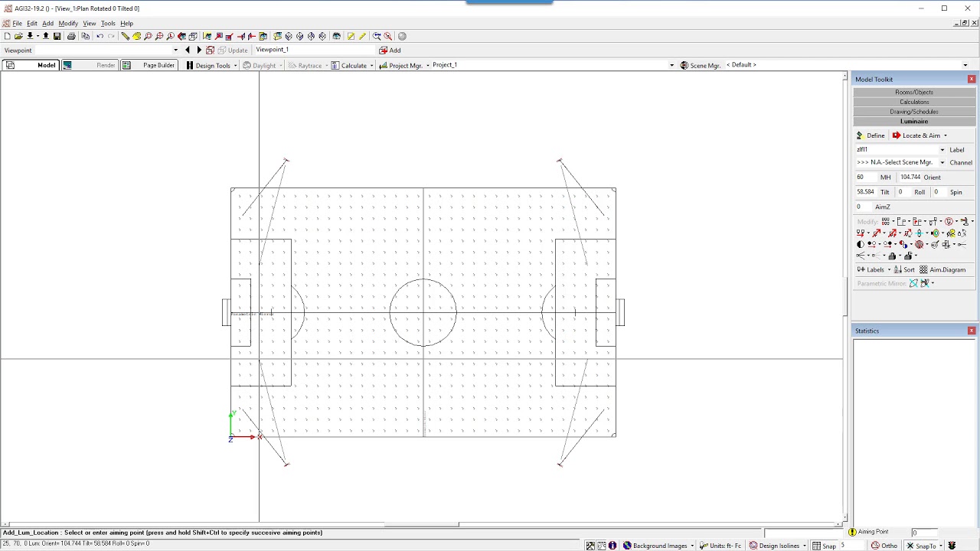Toggle SnapTo mode in status bar

click(921, 546)
